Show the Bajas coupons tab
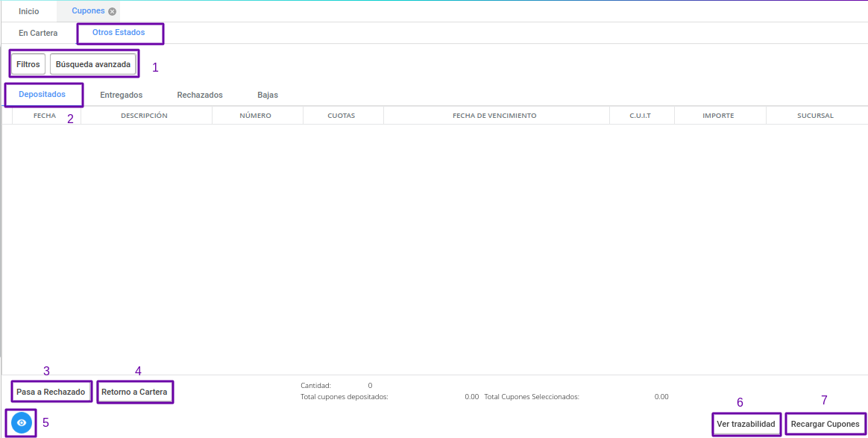This screenshot has height=438, width=868. click(x=268, y=95)
